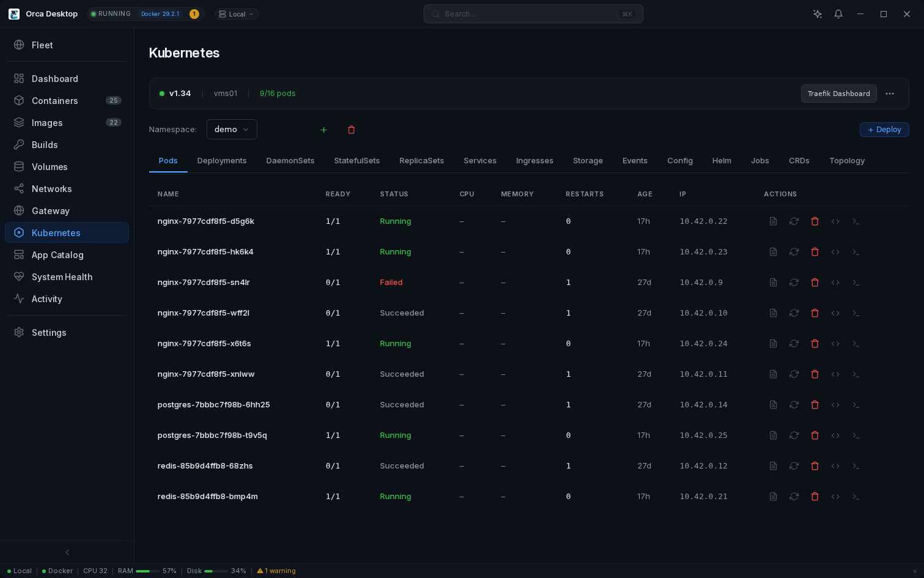Switch to the DaemonSets tab

[290, 161]
